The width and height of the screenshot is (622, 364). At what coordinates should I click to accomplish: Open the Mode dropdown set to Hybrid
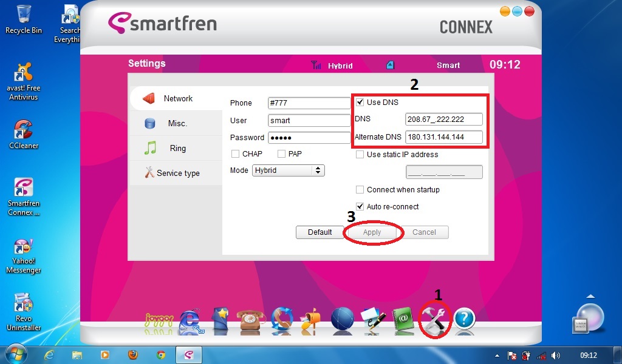click(289, 170)
